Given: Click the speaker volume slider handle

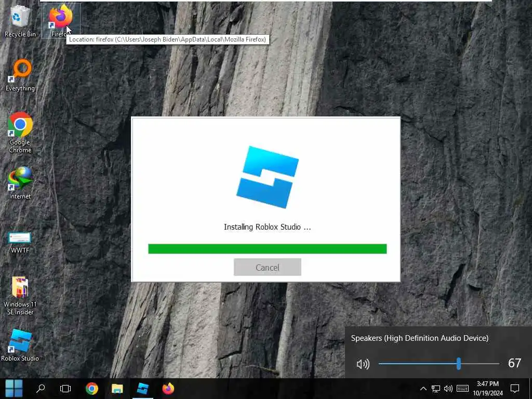Looking at the screenshot, I should pos(459,364).
